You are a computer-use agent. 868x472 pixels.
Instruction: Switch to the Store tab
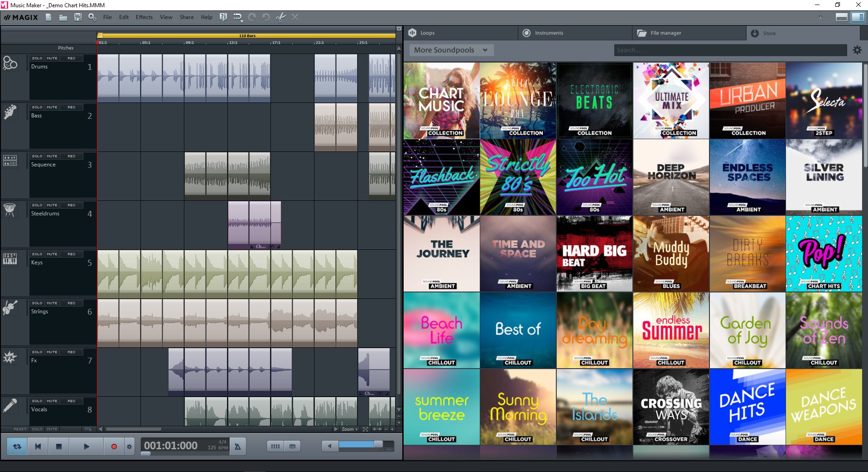coord(803,33)
